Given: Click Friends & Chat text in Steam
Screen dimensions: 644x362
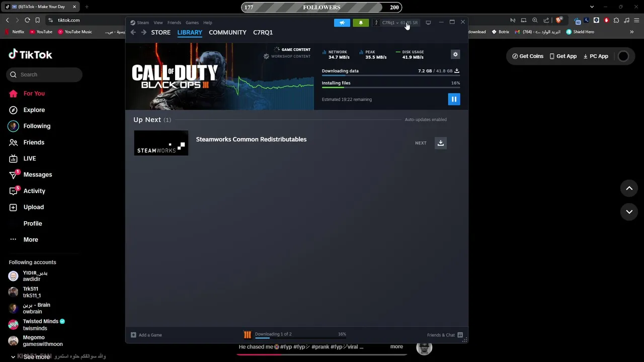Looking at the screenshot, I should (441, 335).
